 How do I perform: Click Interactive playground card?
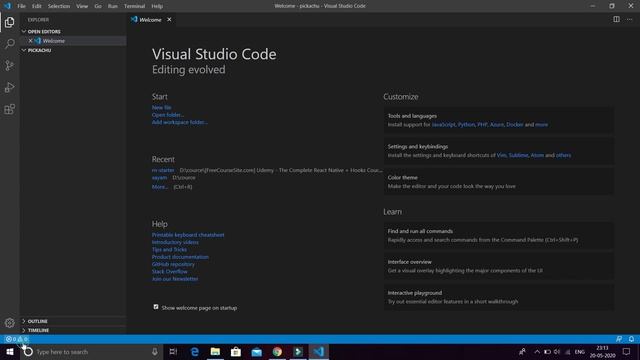click(498, 297)
